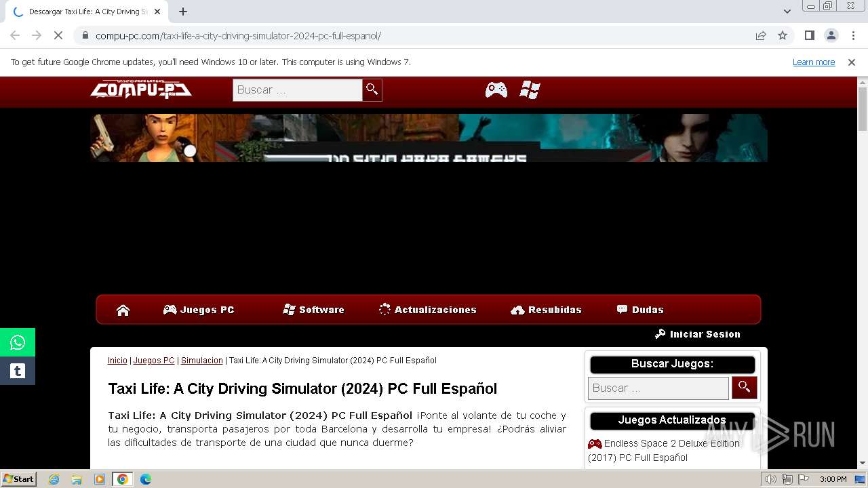This screenshot has width=868, height=488.
Task: Bookmark this page with the star icon
Action: tap(783, 35)
